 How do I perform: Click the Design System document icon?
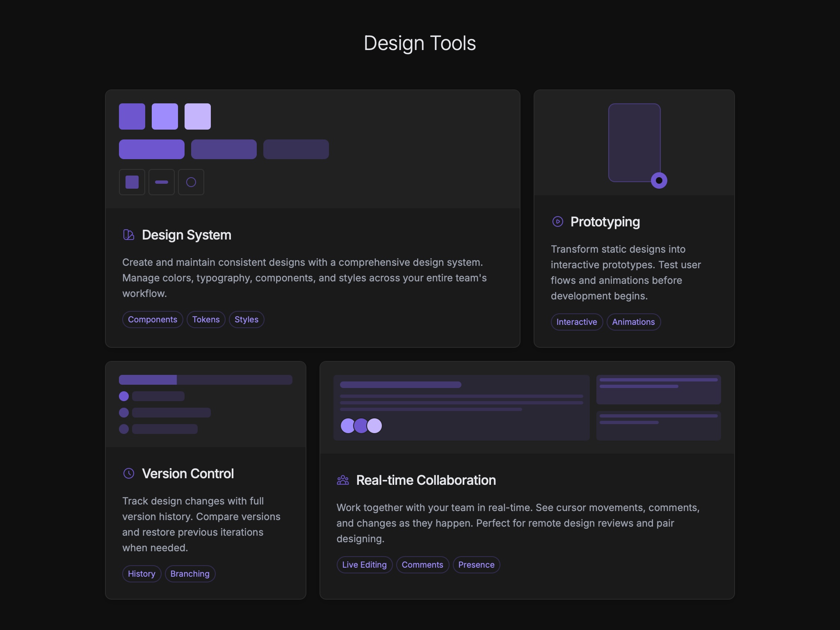[129, 235]
